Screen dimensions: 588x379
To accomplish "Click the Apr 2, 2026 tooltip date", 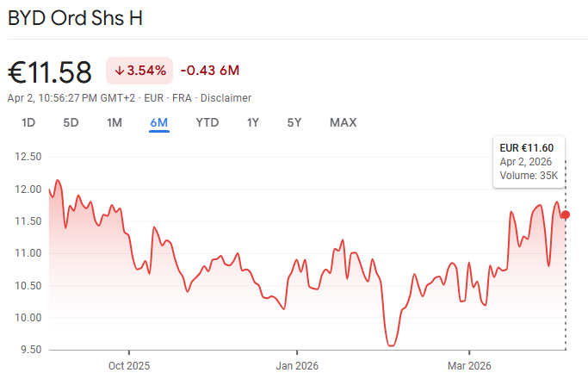I will point(526,162).
